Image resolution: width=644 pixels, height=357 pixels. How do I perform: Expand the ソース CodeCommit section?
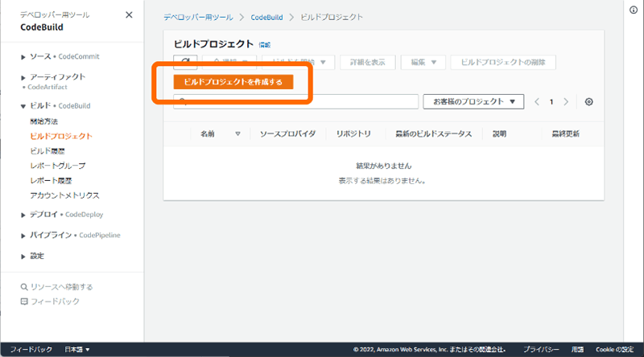(x=23, y=57)
